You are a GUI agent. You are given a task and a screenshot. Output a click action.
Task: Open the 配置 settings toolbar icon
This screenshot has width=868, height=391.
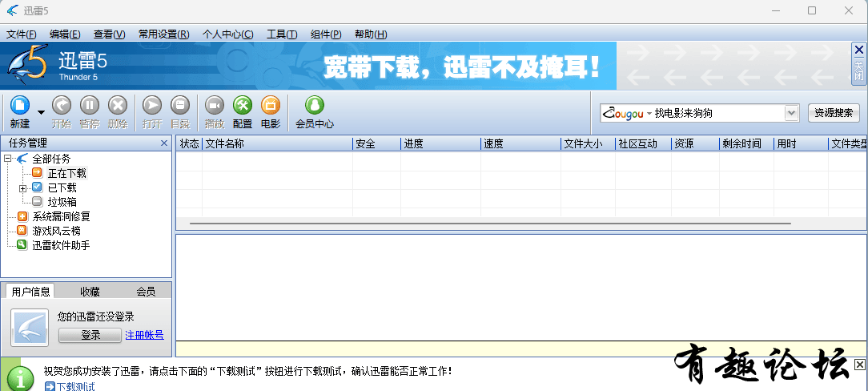[x=243, y=105]
